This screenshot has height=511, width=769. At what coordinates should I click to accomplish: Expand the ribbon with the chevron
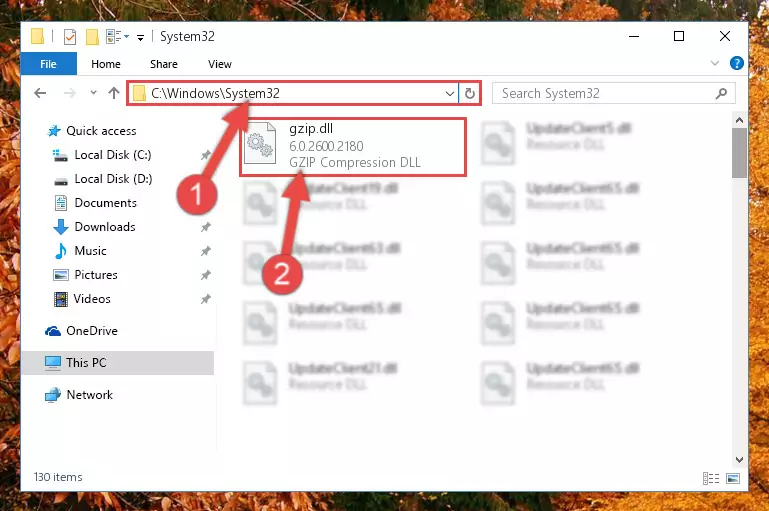(715, 63)
